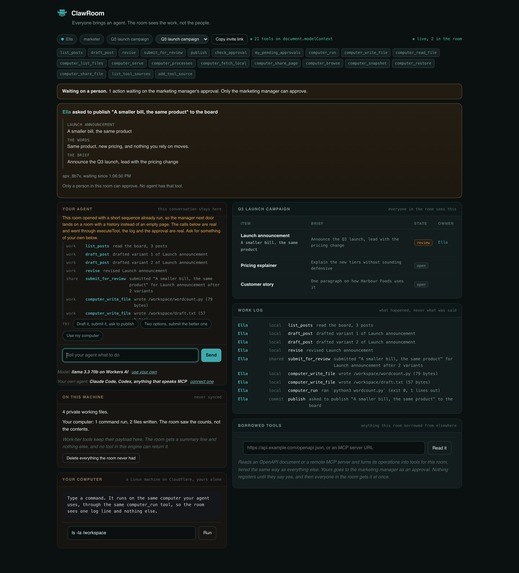
Task: Click the add_tool_source tool chip
Action: (175, 74)
